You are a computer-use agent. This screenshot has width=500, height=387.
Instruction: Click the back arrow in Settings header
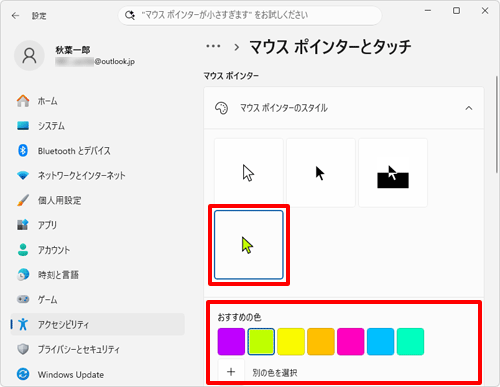tap(15, 16)
